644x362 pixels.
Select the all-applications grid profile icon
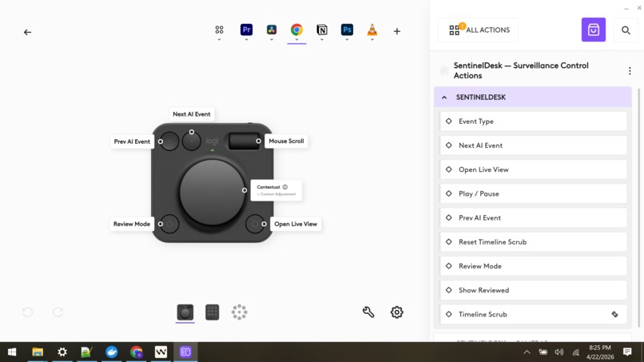219,30
